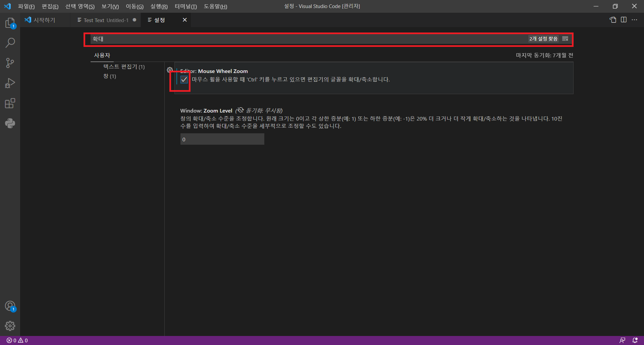Viewport: 644px width, 345px height.
Task: Open the 선택 영역(S) menu
Action: click(x=80, y=6)
